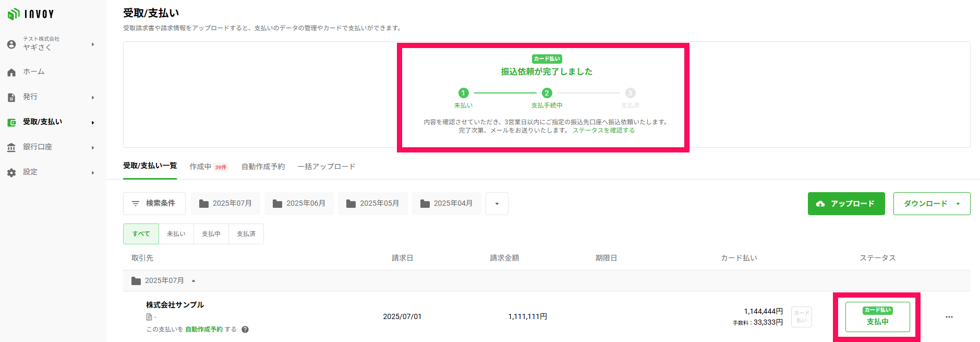Click the 請求日 column header

pyautogui.click(x=403, y=258)
